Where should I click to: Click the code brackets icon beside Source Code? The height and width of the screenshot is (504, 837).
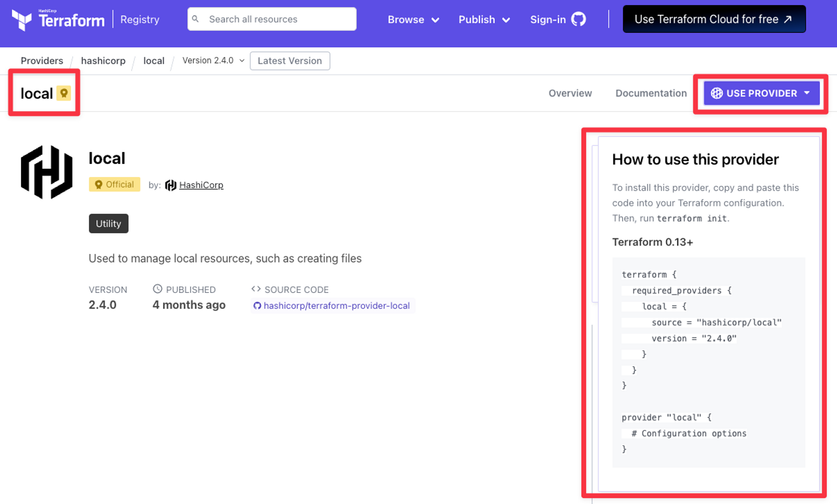point(256,289)
